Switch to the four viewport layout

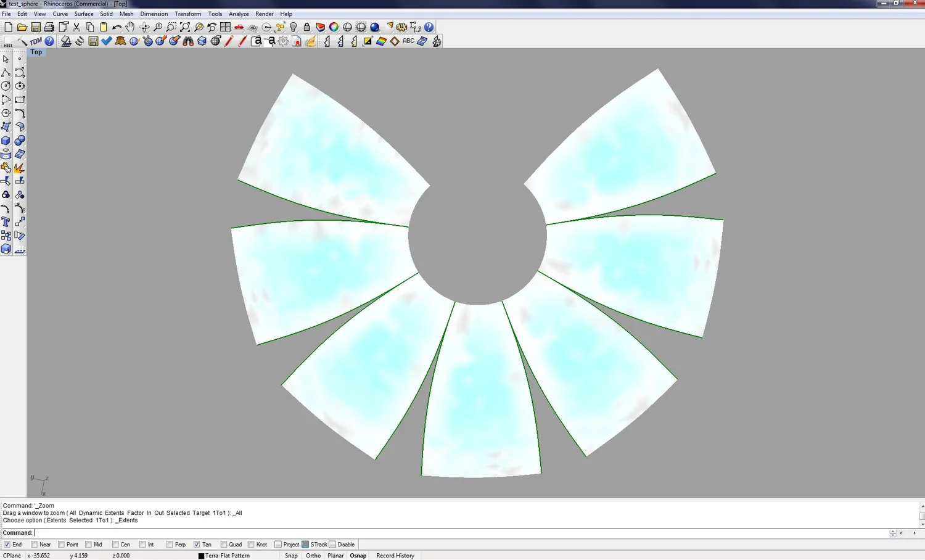(x=226, y=27)
